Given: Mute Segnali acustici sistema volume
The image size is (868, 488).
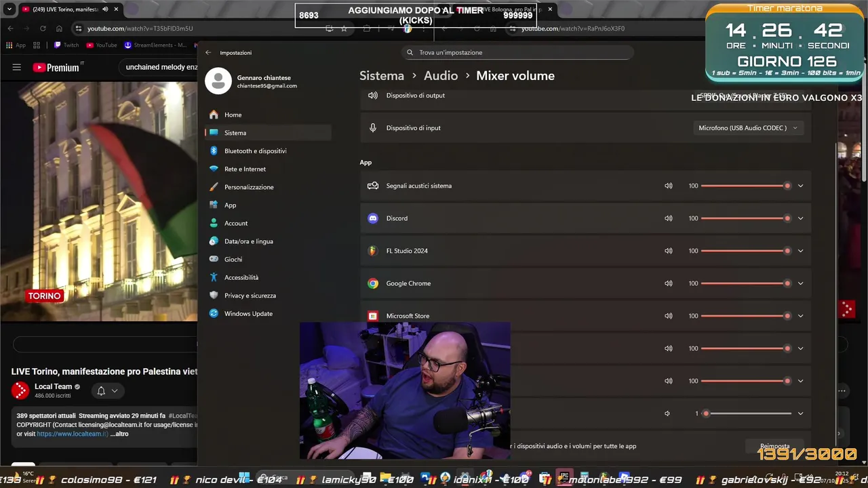Looking at the screenshot, I should tap(669, 186).
